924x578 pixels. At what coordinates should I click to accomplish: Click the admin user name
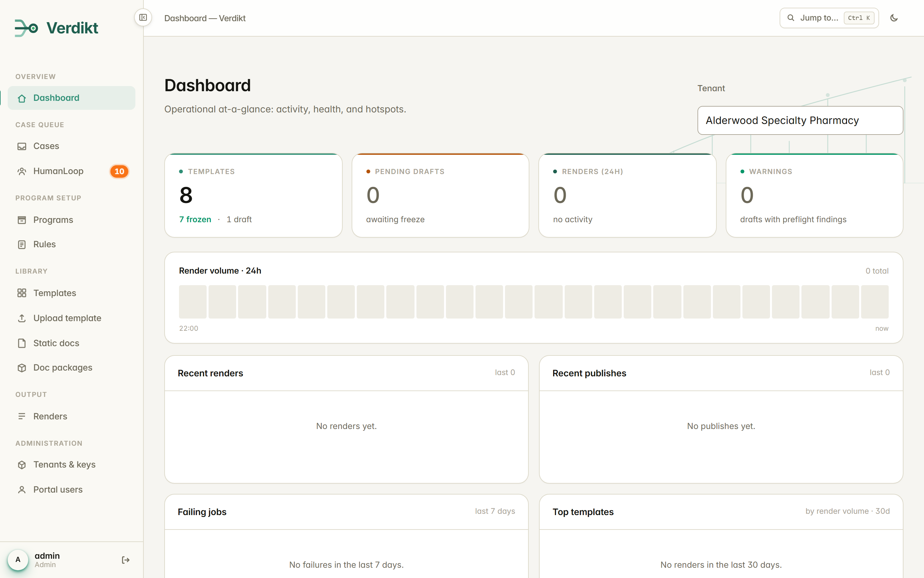click(x=47, y=556)
